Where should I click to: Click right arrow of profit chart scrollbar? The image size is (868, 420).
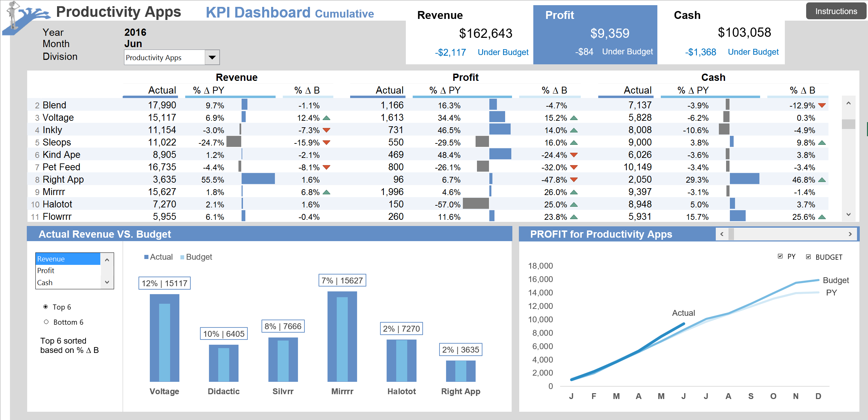point(850,234)
